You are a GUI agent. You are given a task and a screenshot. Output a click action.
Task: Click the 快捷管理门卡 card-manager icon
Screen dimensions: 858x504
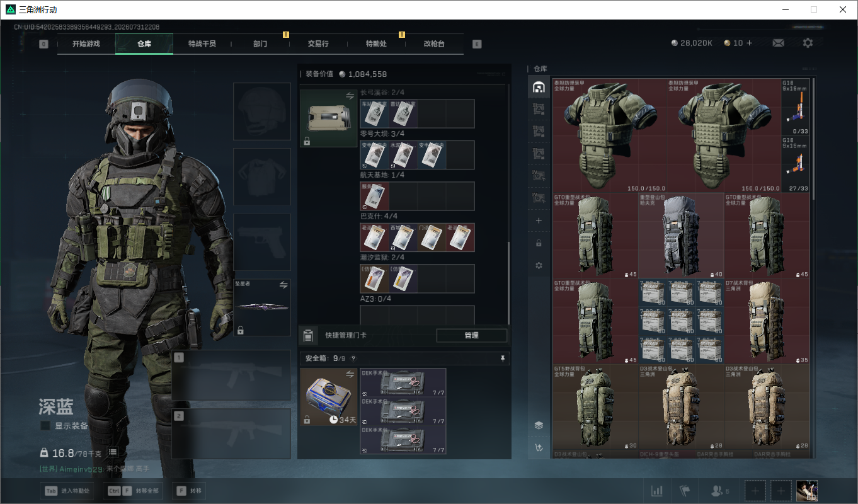[x=308, y=335]
